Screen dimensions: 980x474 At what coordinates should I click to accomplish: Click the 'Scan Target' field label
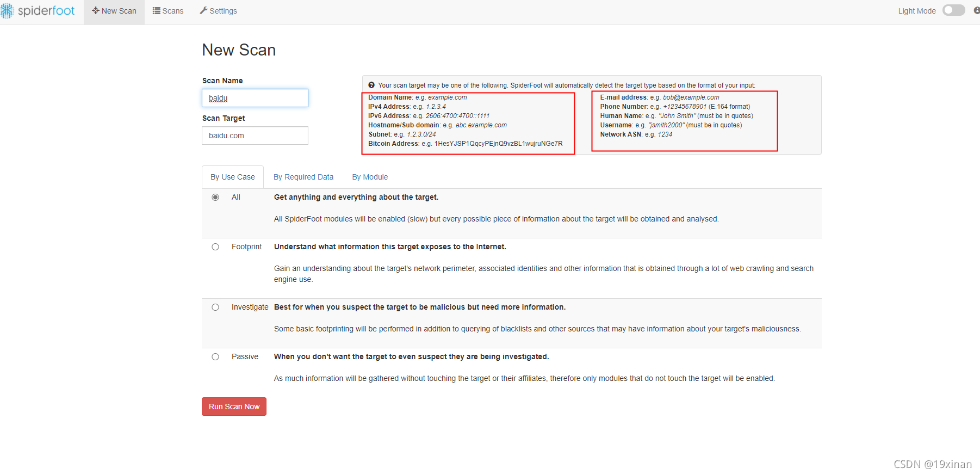coord(224,118)
